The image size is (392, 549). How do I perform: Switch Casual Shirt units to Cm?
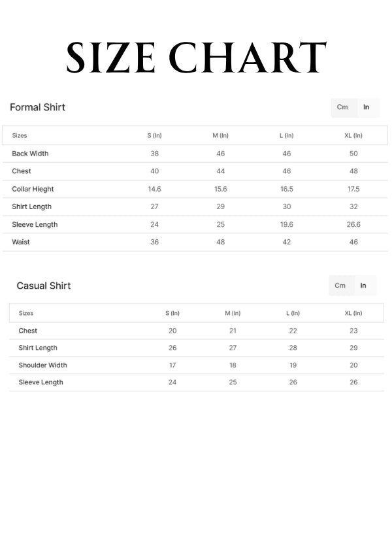[x=340, y=286]
